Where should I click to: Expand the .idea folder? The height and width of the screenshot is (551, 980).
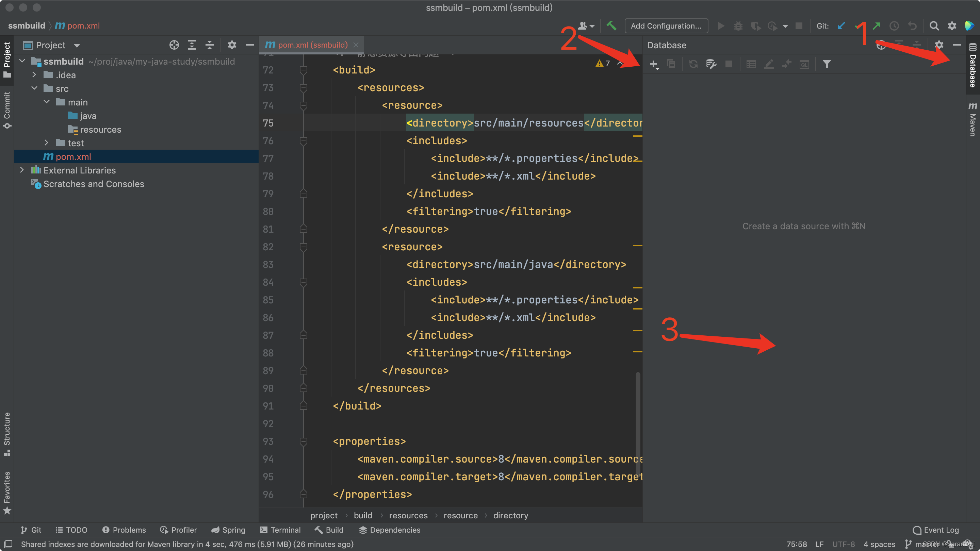click(34, 75)
